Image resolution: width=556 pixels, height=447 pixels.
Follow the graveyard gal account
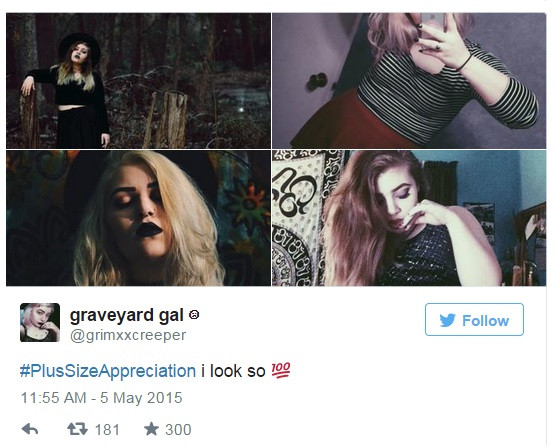[474, 319]
